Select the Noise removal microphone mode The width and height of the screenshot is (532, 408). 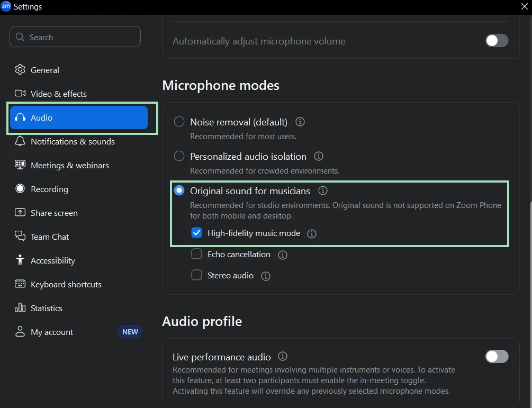point(179,122)
